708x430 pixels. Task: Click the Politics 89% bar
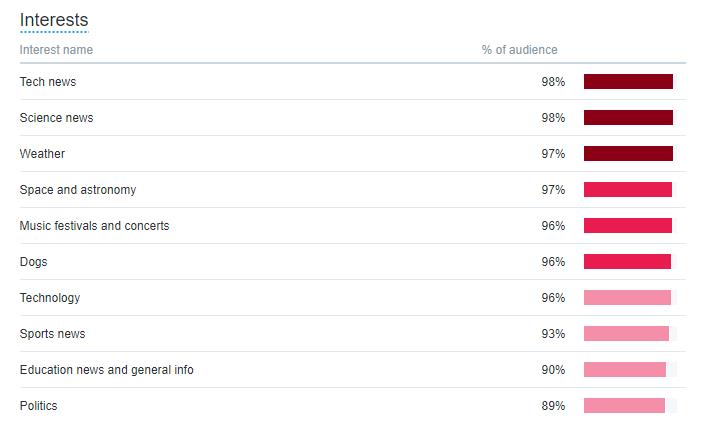[624, 406]
